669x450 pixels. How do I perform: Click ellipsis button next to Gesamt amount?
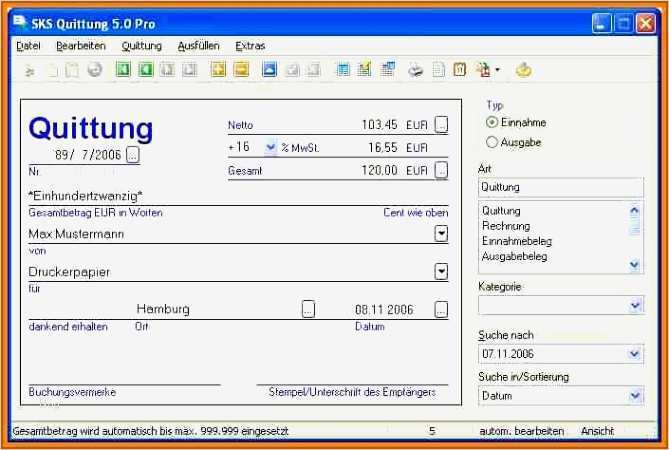pos(441,170)
